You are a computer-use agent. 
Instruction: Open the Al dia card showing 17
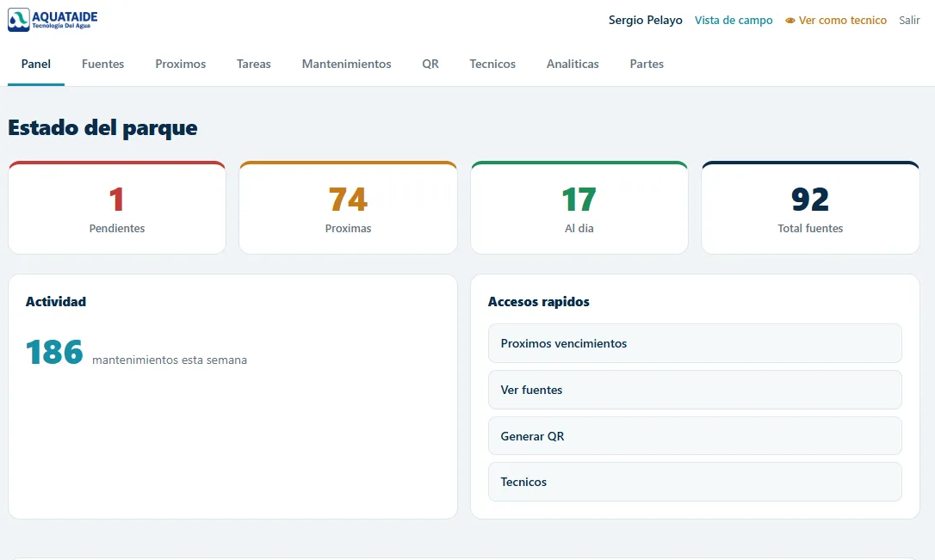click(x=579, y=208)
